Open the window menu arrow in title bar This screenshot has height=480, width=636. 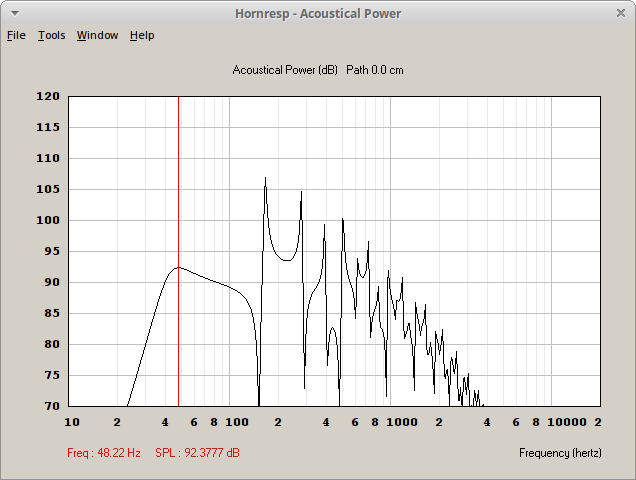click(x=15, y=13)
